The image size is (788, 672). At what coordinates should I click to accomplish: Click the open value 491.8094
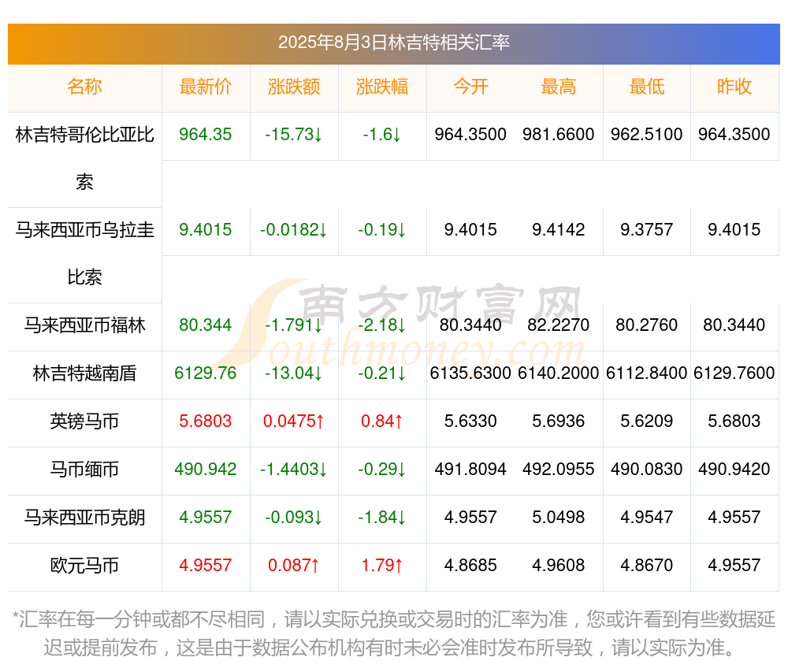[x=470, y=469]
